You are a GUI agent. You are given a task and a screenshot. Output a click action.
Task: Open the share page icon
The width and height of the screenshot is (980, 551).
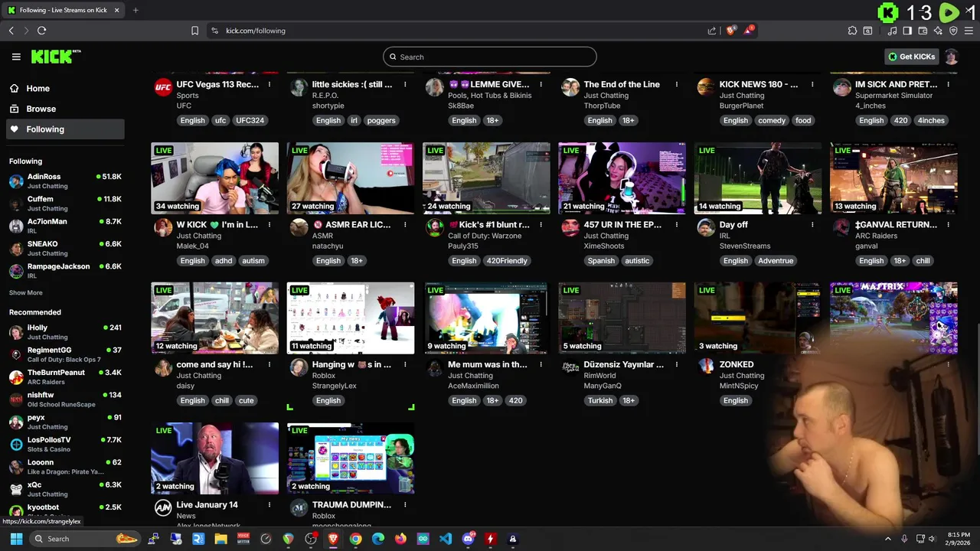point(712,31)
